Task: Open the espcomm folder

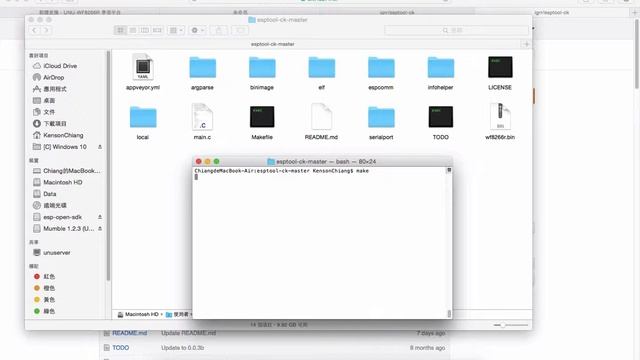Action: point(381,67)
